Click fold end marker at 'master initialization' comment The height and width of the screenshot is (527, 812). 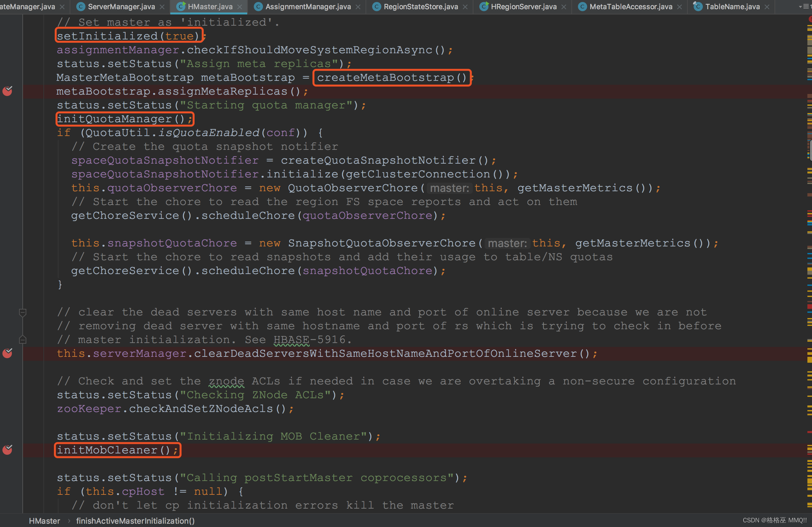pos(22,339)
